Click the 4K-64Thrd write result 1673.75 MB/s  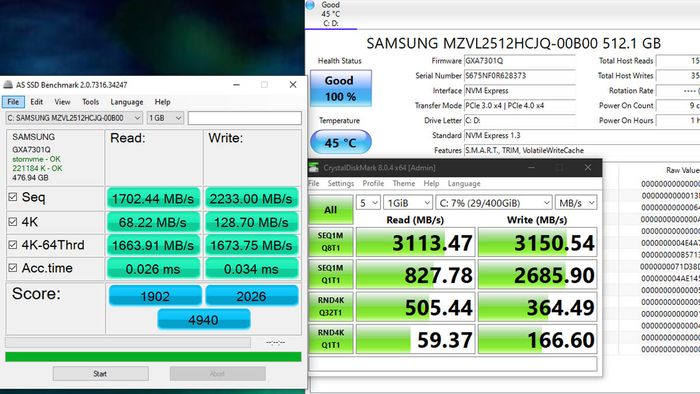pos(251,245)
